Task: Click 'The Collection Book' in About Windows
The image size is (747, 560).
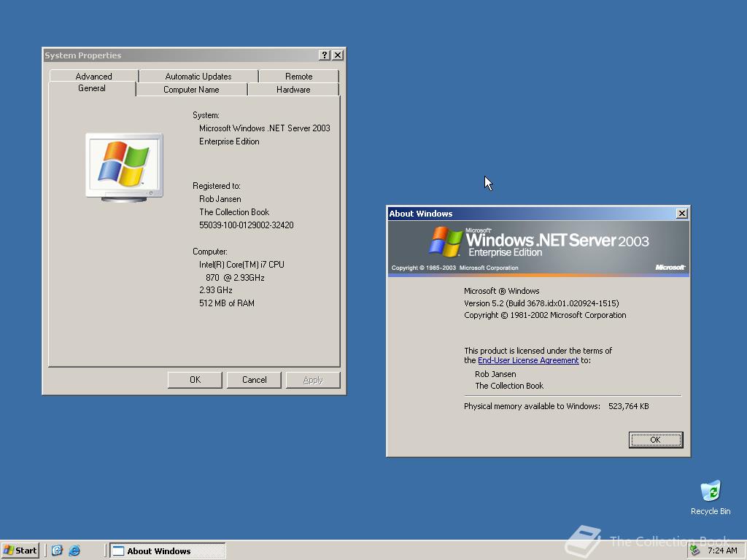Action: [x=508, y=386]
